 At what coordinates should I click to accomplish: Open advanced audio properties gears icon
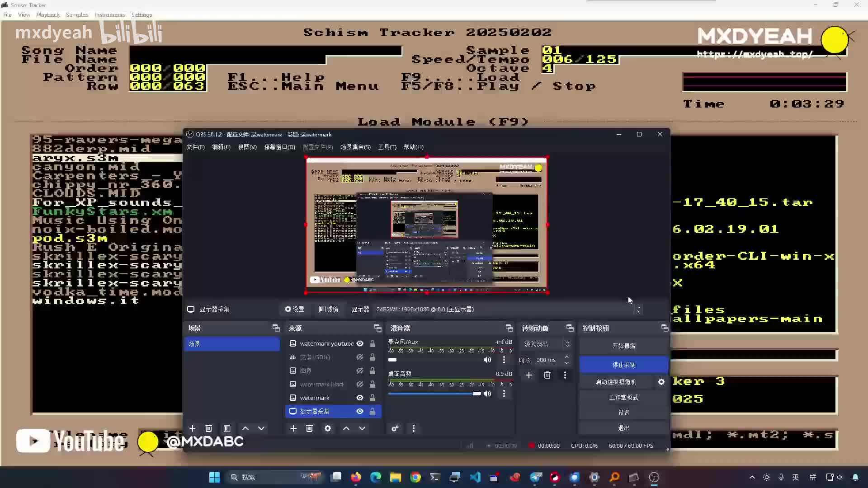[395, 428]
